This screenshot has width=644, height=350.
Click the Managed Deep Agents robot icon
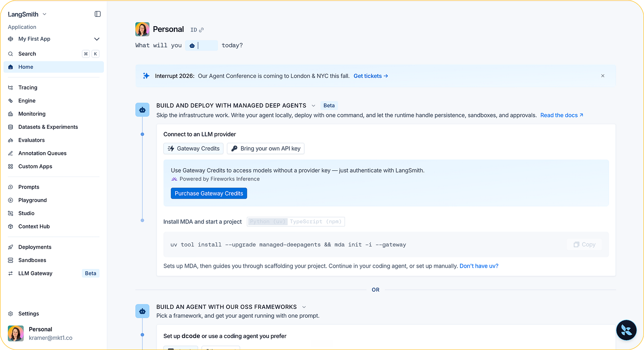[x=142, y=110]
